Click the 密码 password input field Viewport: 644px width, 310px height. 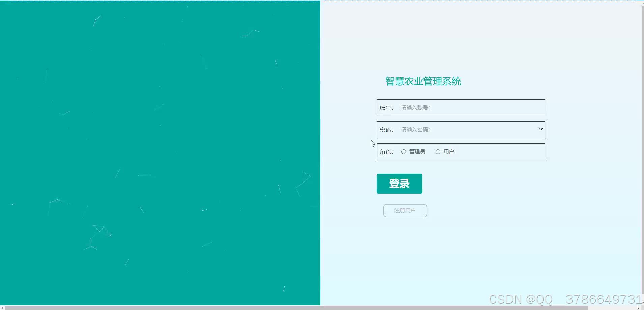465,129
